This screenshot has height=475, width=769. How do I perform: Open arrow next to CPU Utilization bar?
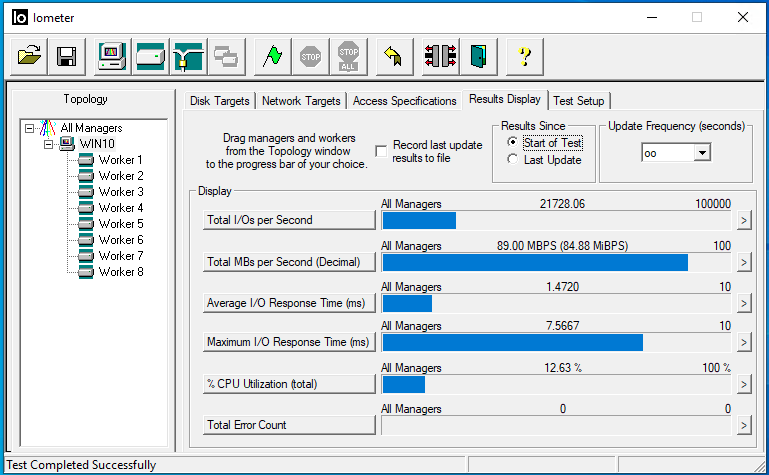744,385
